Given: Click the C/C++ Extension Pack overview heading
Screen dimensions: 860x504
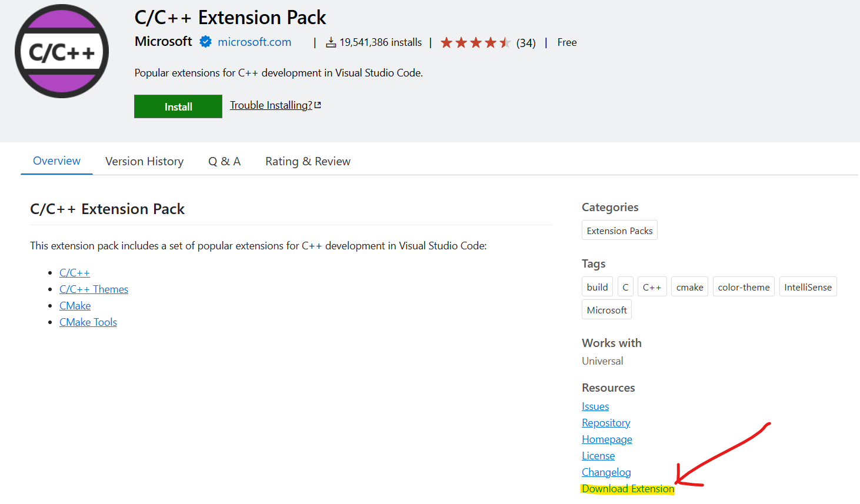Looking at the screenshot, I should [108, 209].
